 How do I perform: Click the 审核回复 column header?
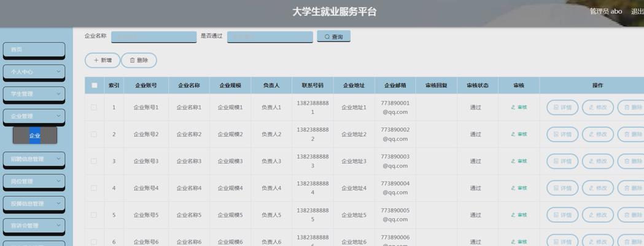pos(436,85)
